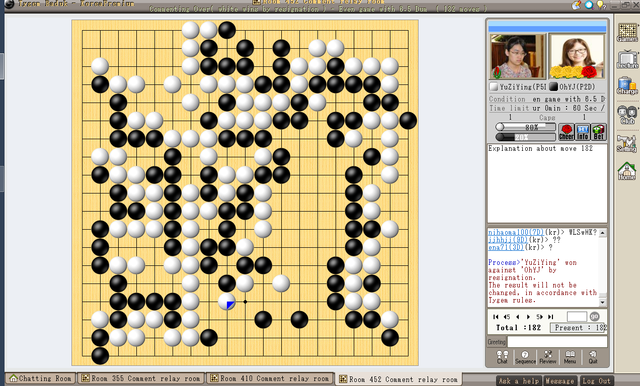Image resolution: width=640 pixels, height=386 pixels.
Task: Click the last-move marked white stone
Action: coord(227,301)
